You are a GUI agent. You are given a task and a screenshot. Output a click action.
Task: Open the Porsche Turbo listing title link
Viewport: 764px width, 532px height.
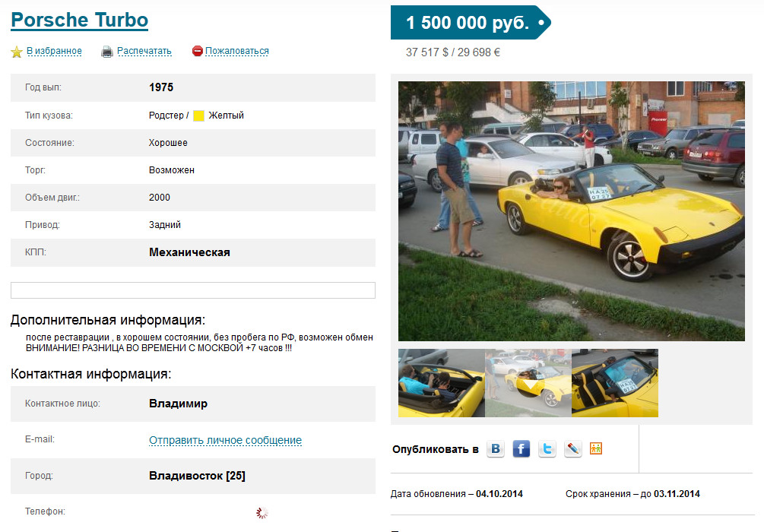[79, 21]
